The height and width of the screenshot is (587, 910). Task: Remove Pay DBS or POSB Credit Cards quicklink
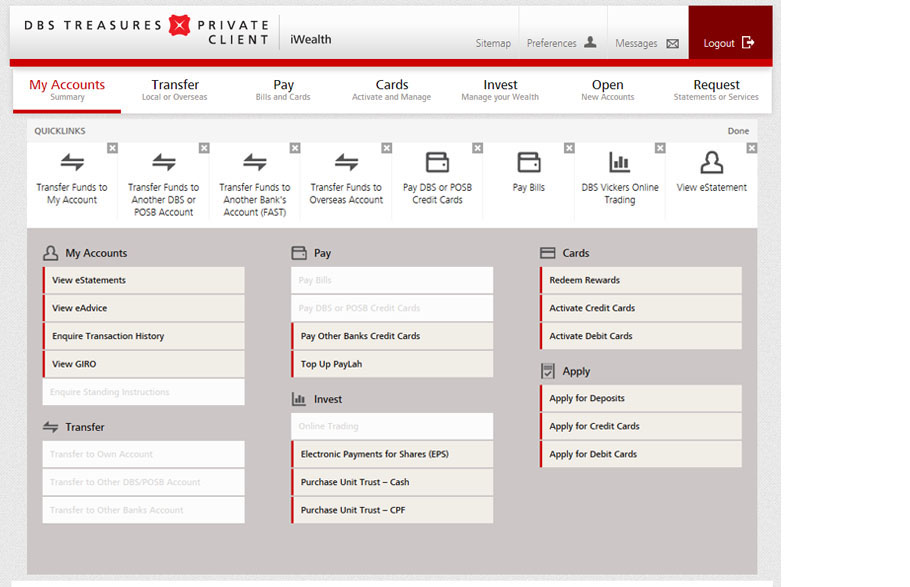(478, 148)
